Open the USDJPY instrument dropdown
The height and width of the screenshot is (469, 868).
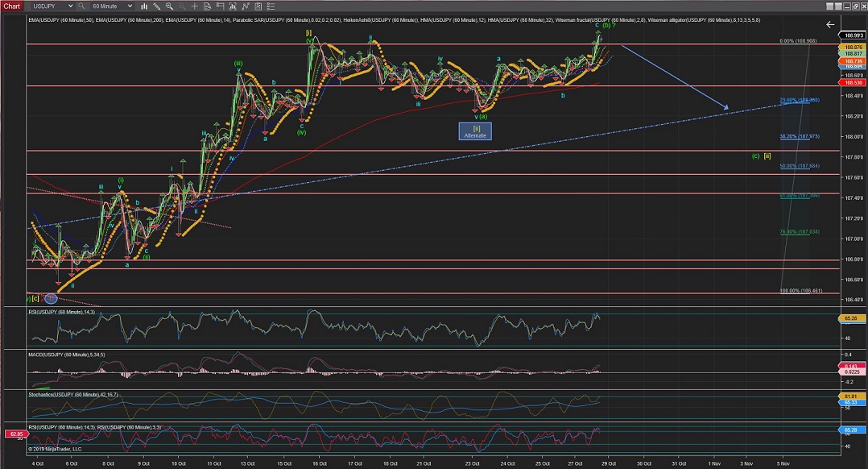[x=52, y=6]
